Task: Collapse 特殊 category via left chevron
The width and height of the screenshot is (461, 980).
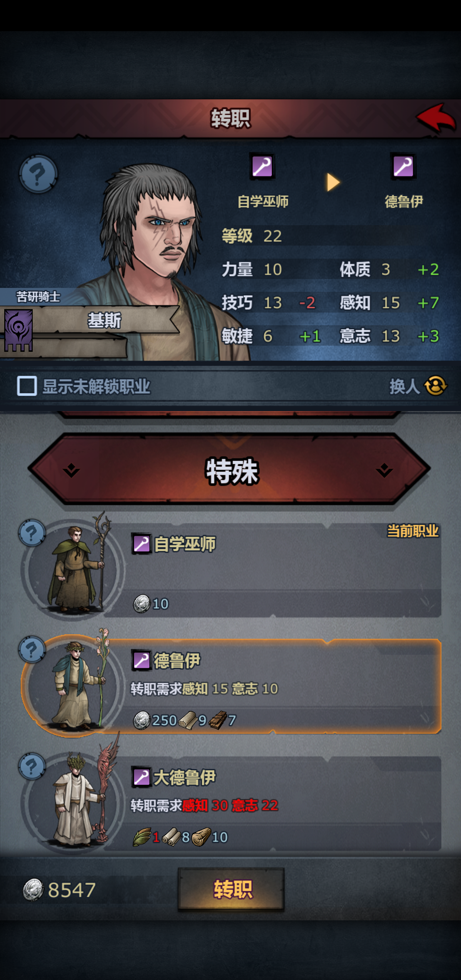Action: [x=72, y=470]
